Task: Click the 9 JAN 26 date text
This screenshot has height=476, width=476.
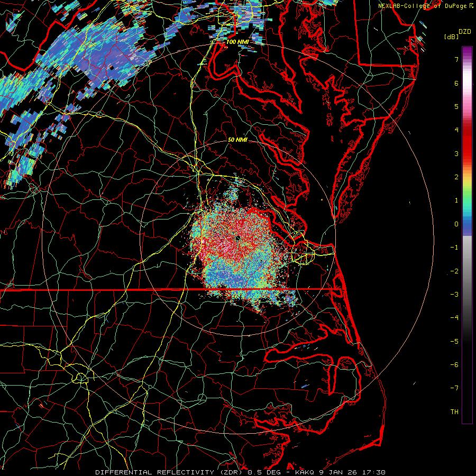Action: tap(337, 472)
